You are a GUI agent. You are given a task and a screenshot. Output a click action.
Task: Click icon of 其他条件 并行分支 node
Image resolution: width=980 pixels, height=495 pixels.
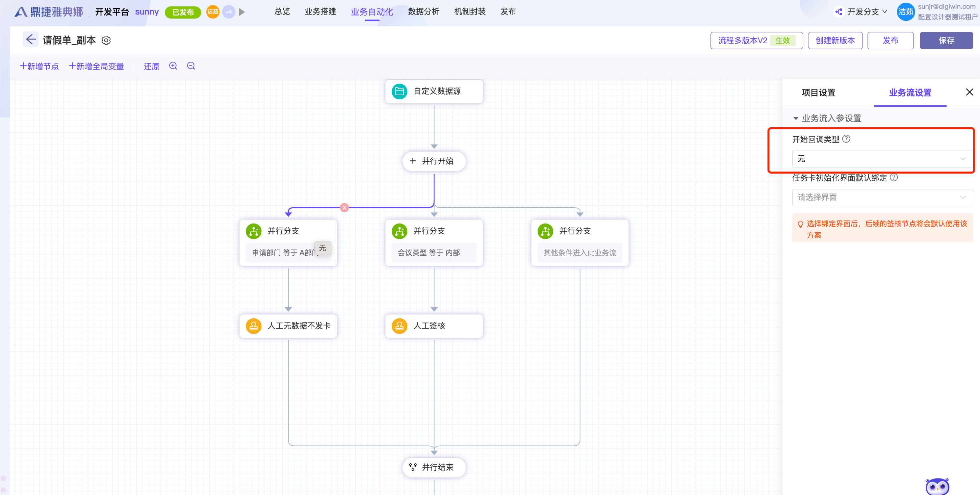click(x=545, y=231)
